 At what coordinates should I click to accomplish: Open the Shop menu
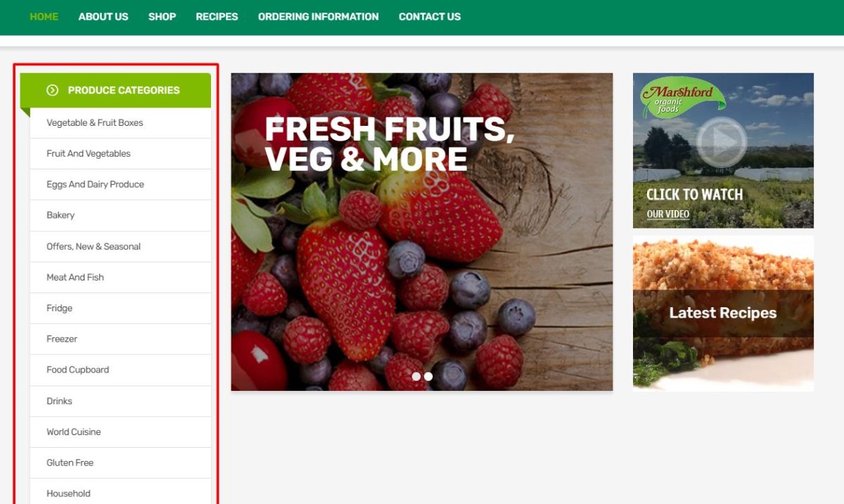coord(162,16)
